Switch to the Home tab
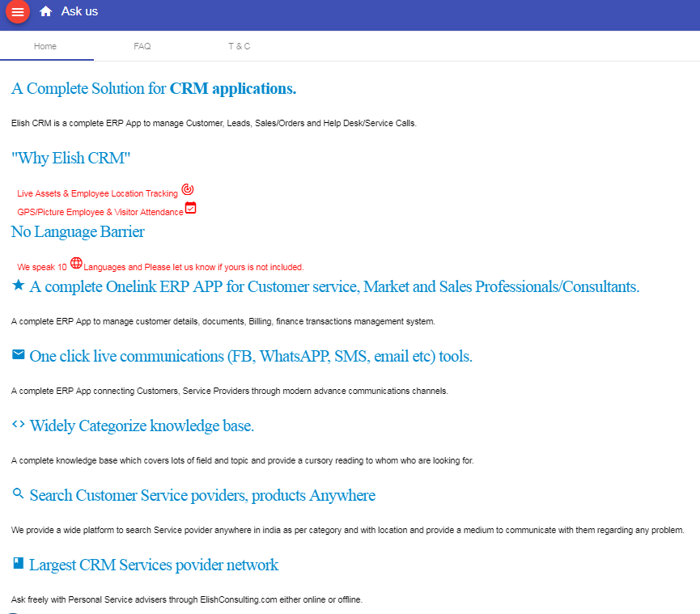Image resolution: width=700 pixels, height=614 pixels. point(45,46)
